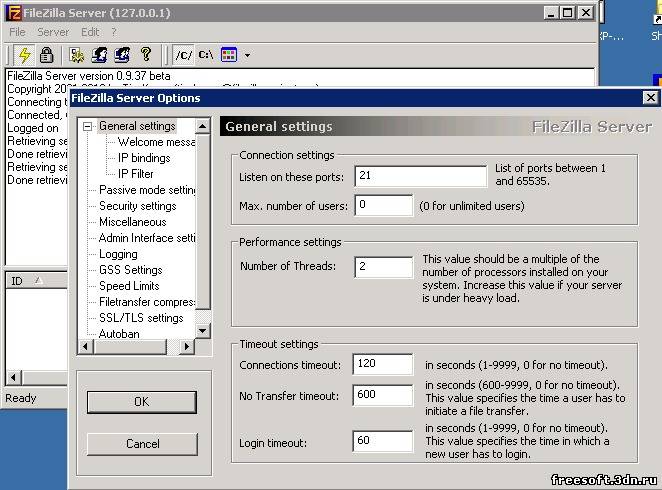Image resolution: width=662 pixels, height=490 pixels.
Task: Select the /C/ path display button
Action: pos(184,55)
